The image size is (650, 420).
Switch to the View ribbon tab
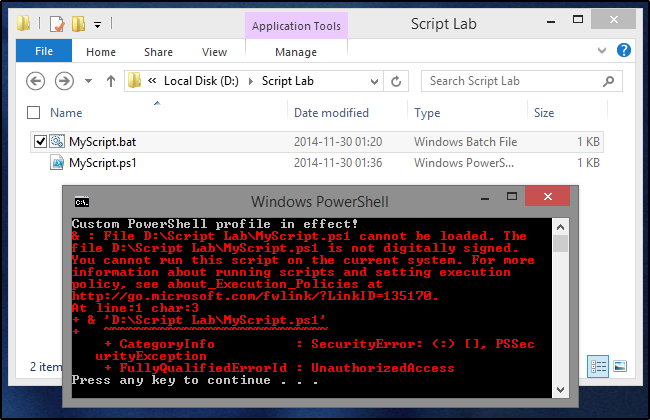pyautogui.click(x=214, y=52)
